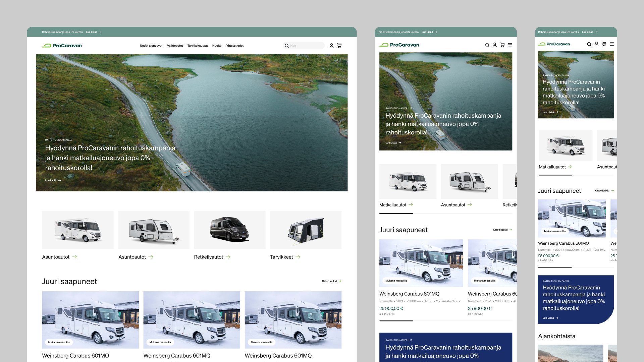
Task: Open user account icon in mobile layout
Action: point(596,44)
